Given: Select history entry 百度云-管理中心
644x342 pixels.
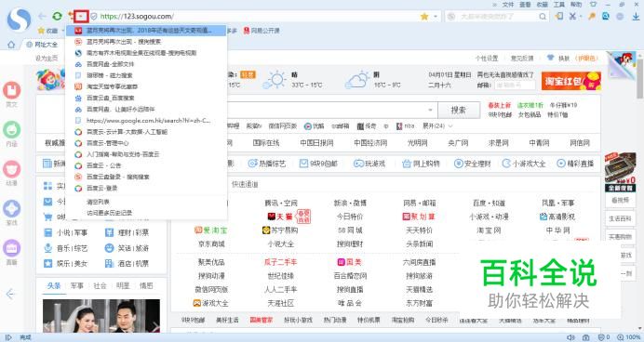Looking at the screenshot, I should click(146, 143).
